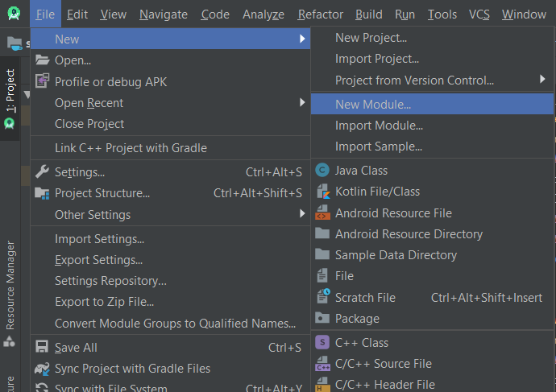The width and height of the screenshot is (556, 392).
Task: Open the View menu
Action: coord(113,14)
